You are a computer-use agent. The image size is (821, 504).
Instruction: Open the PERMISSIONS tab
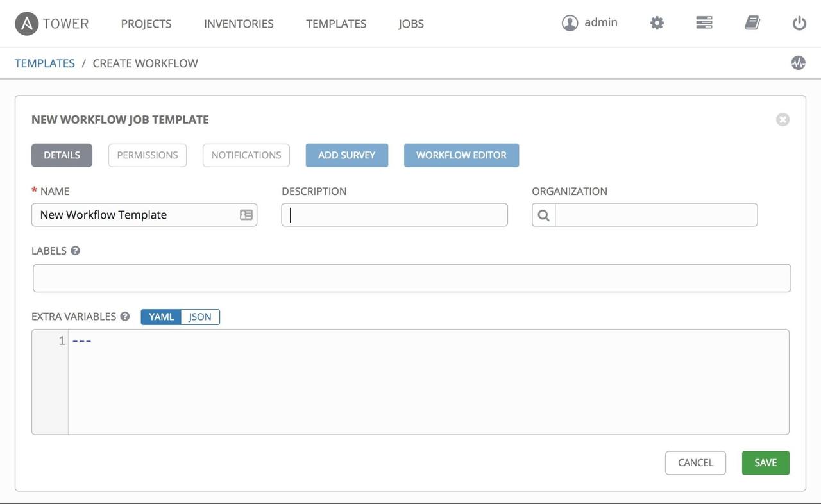(x=147, y=154)
